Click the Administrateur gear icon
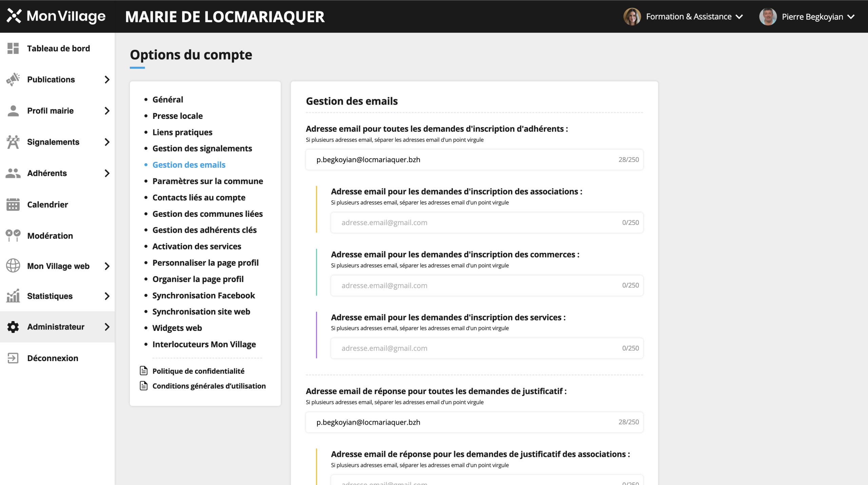Viewport: 868px width, 485px height. [13, 327]
